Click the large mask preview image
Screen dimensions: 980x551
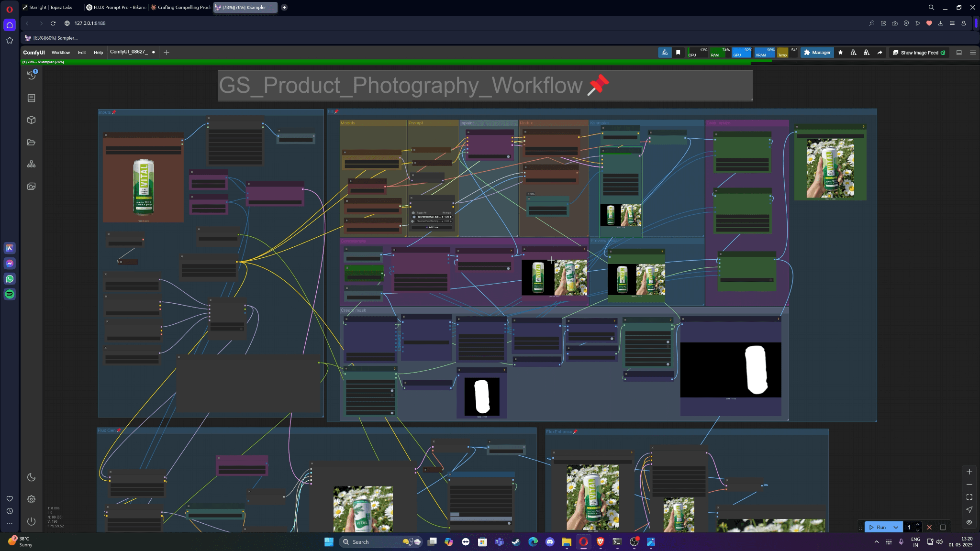731,370
